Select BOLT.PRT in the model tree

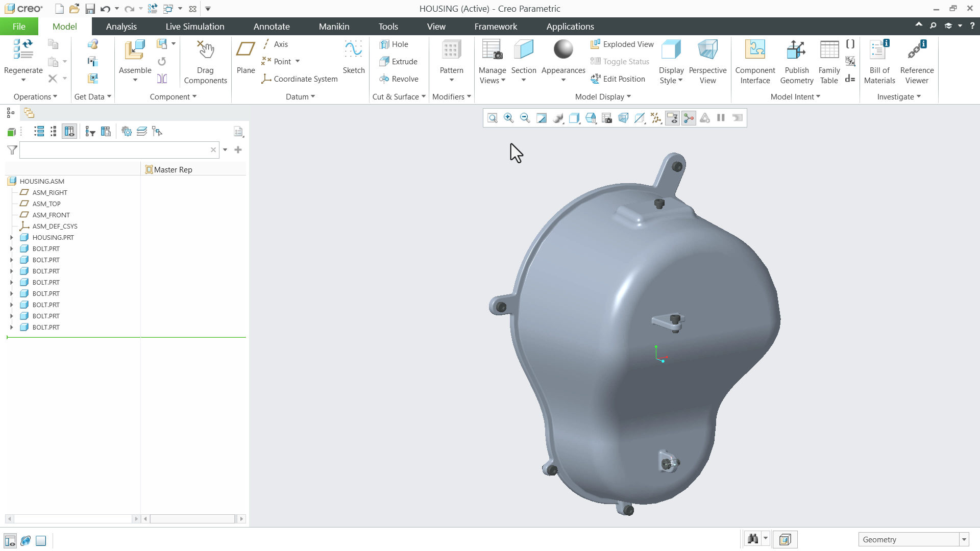coord(46,248)
